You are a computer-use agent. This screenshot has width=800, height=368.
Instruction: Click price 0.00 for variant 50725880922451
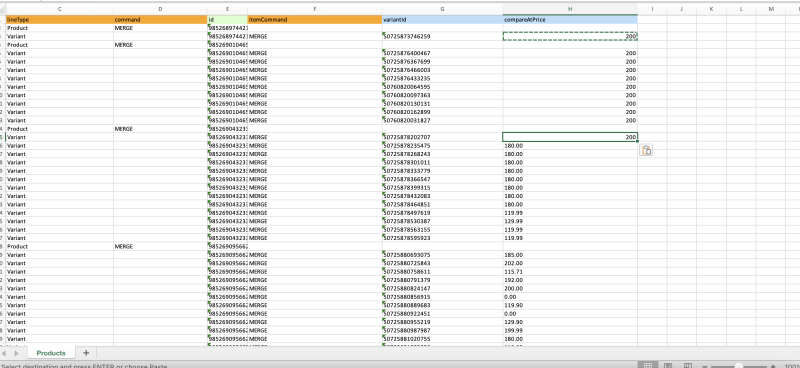[x=570, y=313]
